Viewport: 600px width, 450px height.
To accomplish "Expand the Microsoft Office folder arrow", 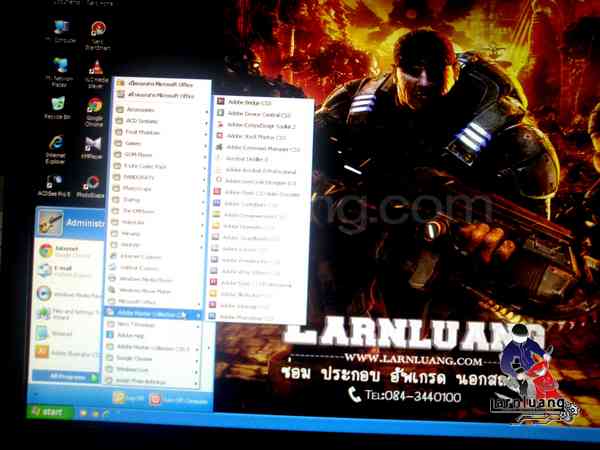I will tap(199, 304).
